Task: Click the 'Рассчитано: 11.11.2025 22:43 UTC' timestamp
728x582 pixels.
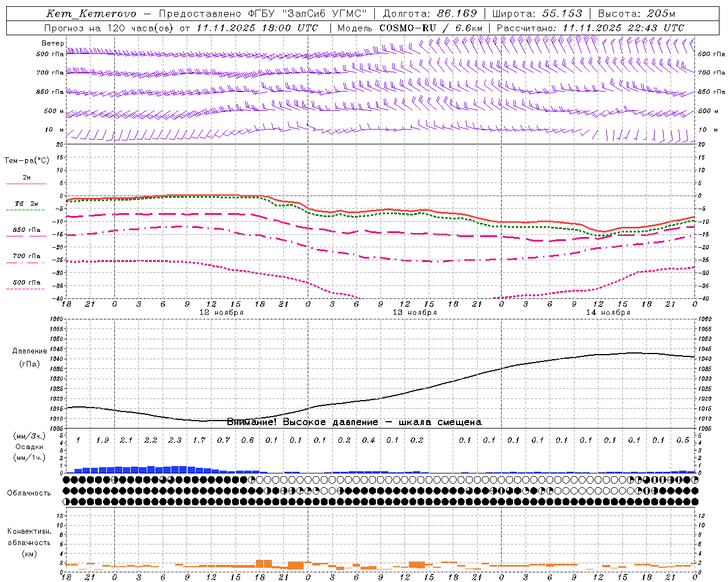Action: [x=590, y=28]
